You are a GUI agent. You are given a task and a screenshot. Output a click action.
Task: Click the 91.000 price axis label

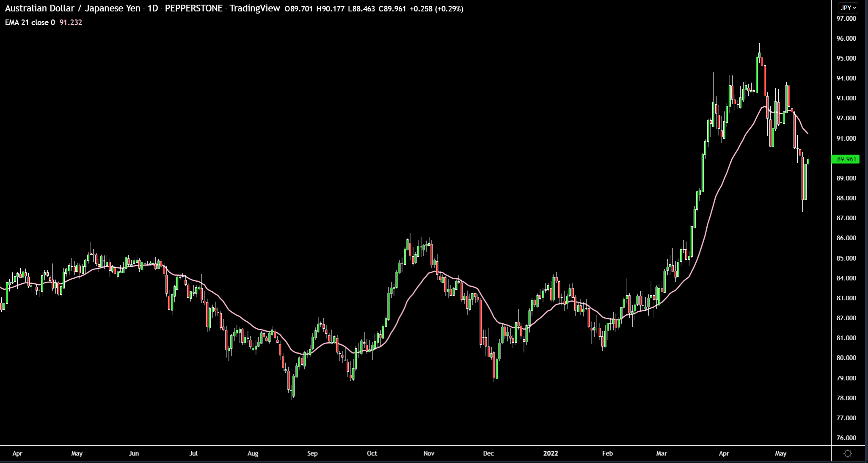pyautogui.click(x=846, y=139)
